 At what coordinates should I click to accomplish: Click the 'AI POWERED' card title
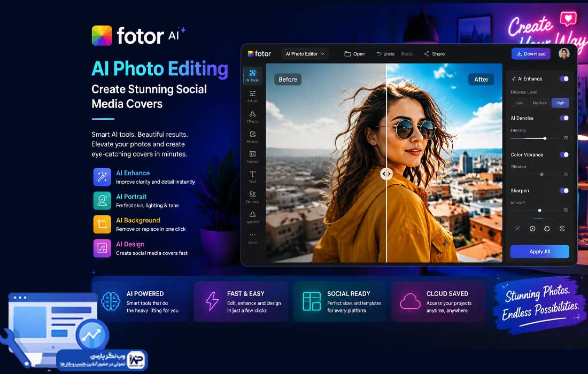[145, 294]
